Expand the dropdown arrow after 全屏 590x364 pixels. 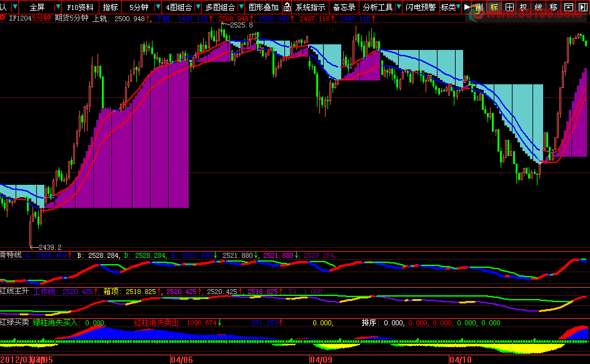[58, 7]
